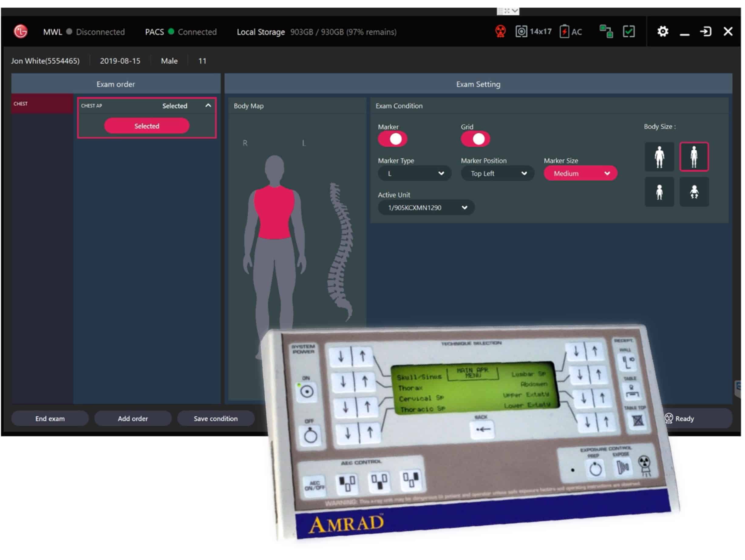
Task: Click patient name Jon White(5554465)
Action: point(46,61)
